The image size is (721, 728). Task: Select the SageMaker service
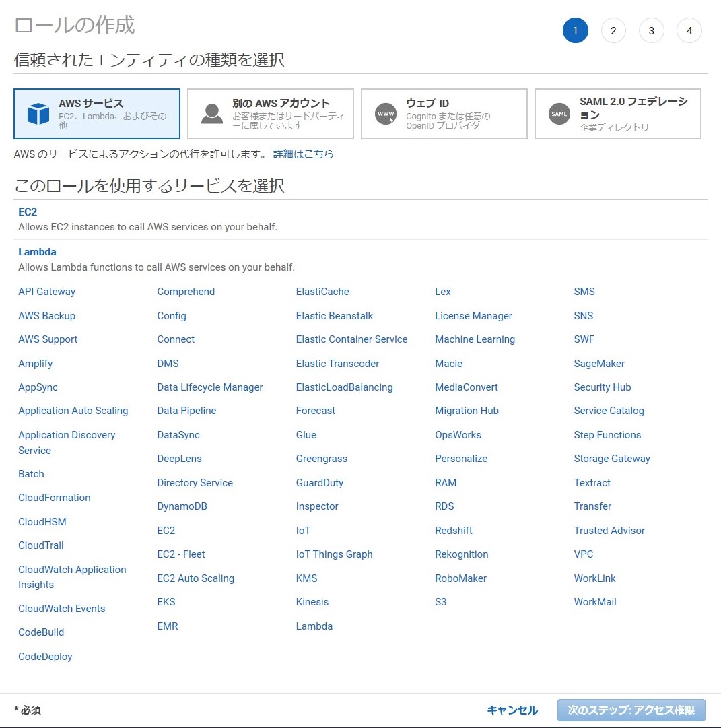point(599,364)
